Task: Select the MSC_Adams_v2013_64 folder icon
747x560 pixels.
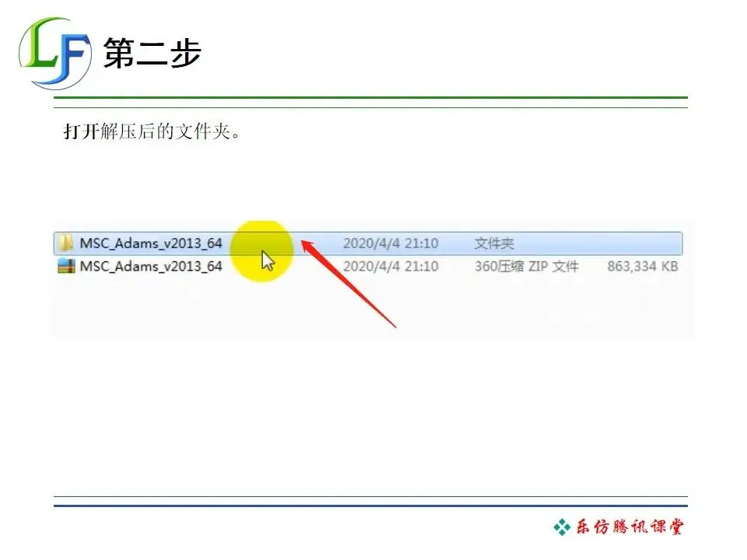Action: 65,243
